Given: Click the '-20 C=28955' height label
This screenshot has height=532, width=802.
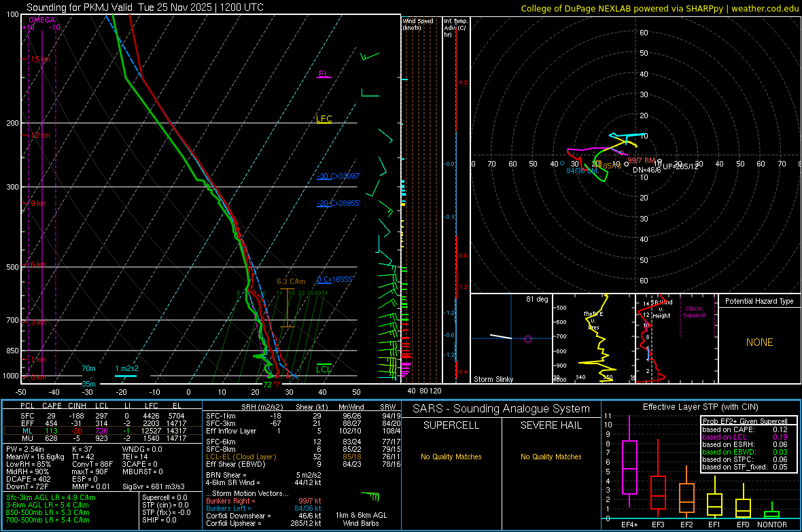Looking at the screenshot, I should (x=338, y=203).
